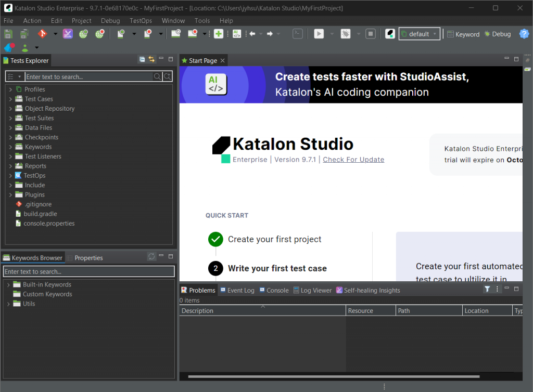Open the three-dot view menu in Problems panel
Viewport: 533px width, 392px height.
pyautogui.click(x=497, y=289)
